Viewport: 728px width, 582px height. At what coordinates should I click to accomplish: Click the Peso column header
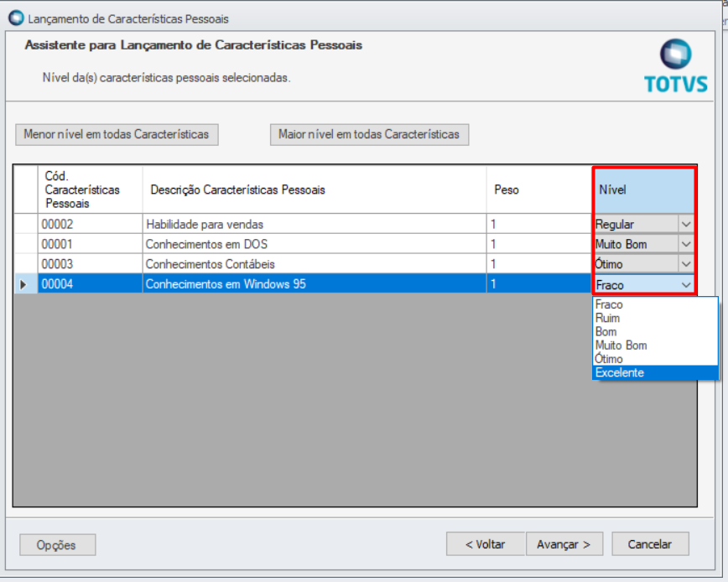point(539,190)
